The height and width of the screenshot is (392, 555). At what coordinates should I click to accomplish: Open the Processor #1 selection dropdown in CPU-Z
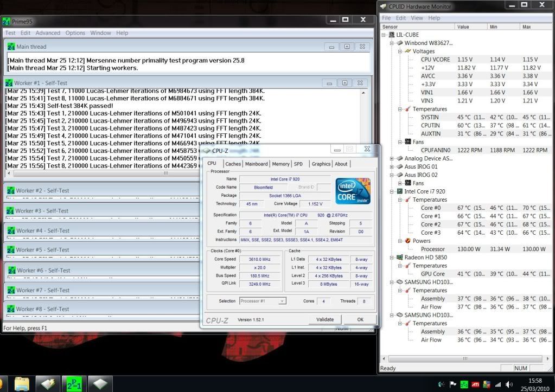coord(263,301)
